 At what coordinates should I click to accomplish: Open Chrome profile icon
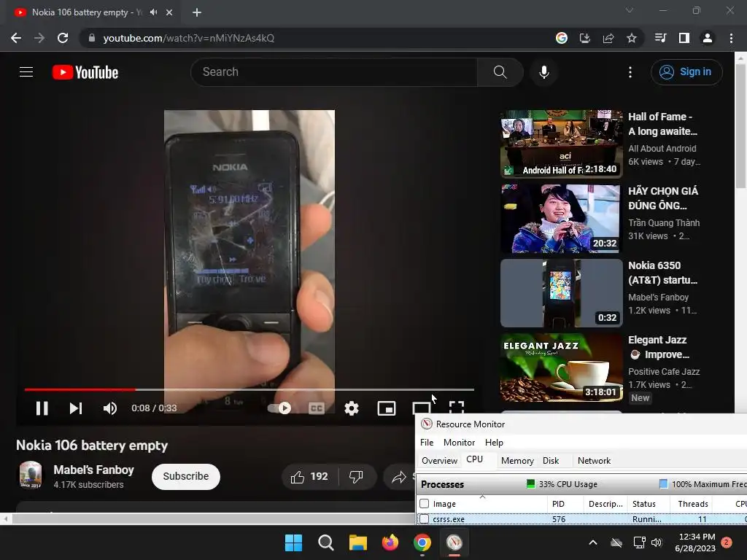coord(708,38)
